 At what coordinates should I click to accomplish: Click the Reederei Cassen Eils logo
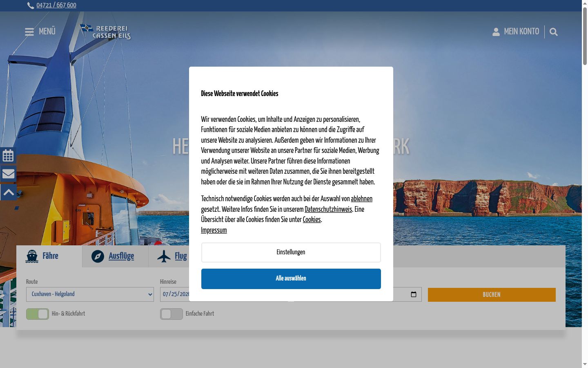coord(105,32)
